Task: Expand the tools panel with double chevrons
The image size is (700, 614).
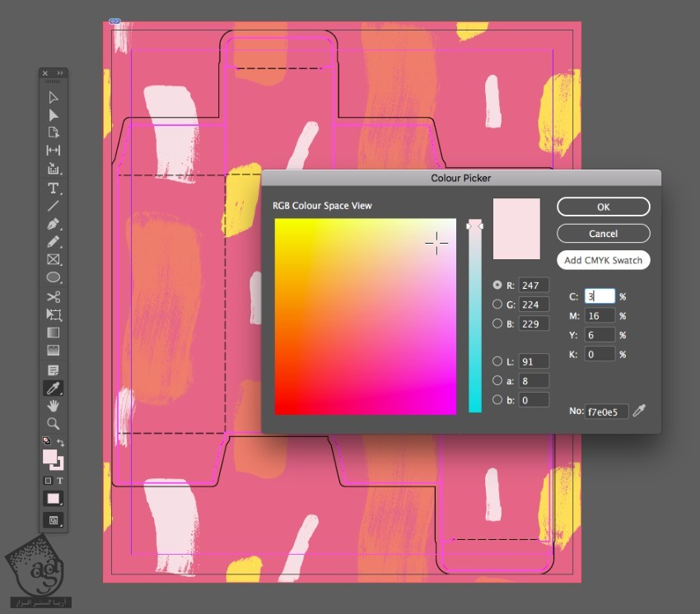Action: (x=60, y=72)
